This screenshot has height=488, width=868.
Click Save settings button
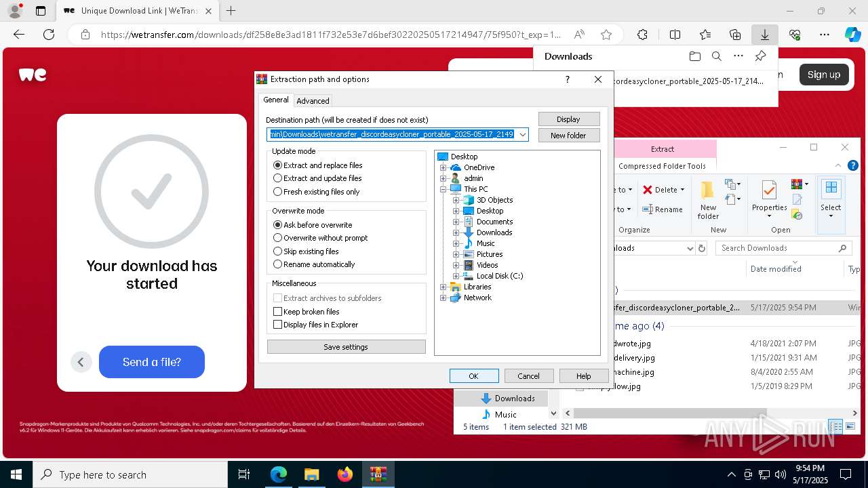pos(346,347)
